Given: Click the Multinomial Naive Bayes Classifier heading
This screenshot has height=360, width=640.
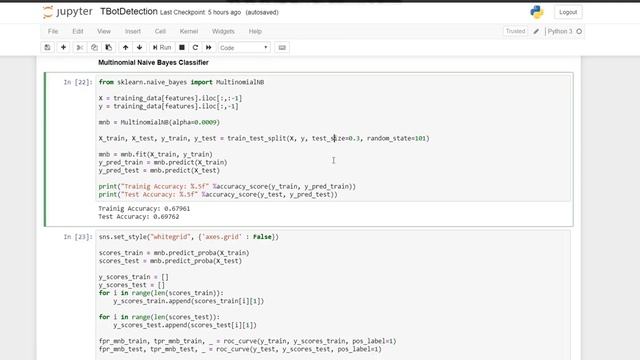Looking at the screenshot, I should (x=153, y=62).
